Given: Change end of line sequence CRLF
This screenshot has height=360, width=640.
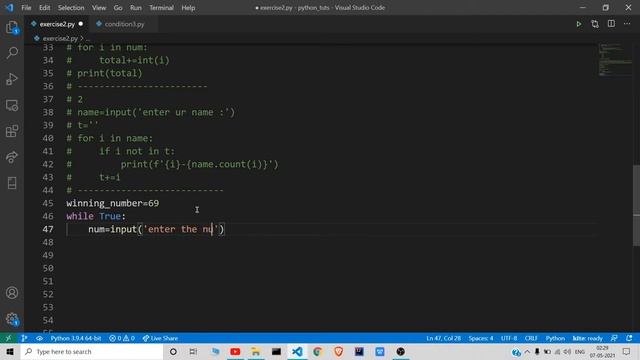Looking at the screenshot, I should coord(531,338).
